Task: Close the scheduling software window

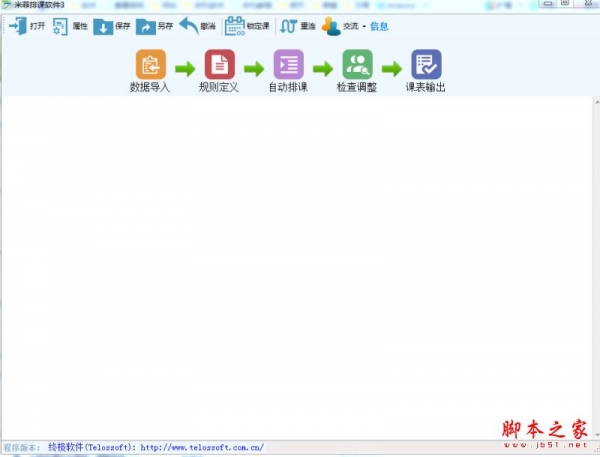Action: pos(587,3)
